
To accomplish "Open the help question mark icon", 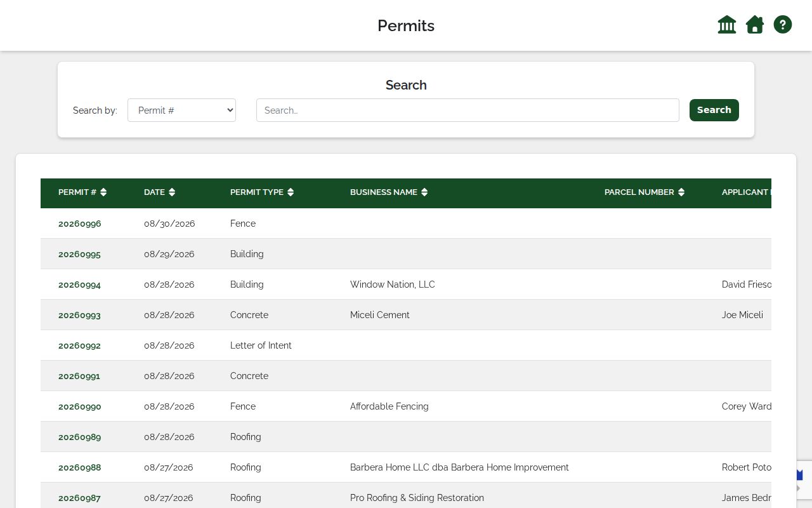I will 783,25.
